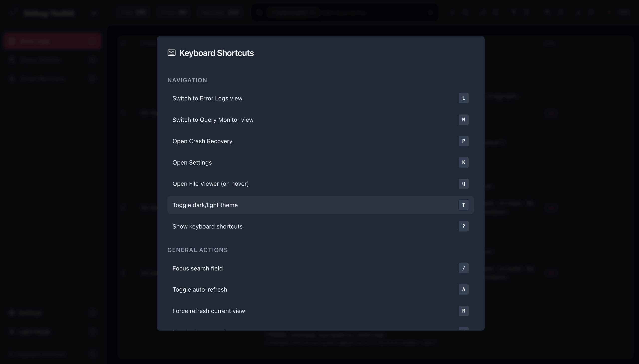Click the L key badge
Image resolution: width=639 pixels, height=364 pixels.
(x=463, y=98)
